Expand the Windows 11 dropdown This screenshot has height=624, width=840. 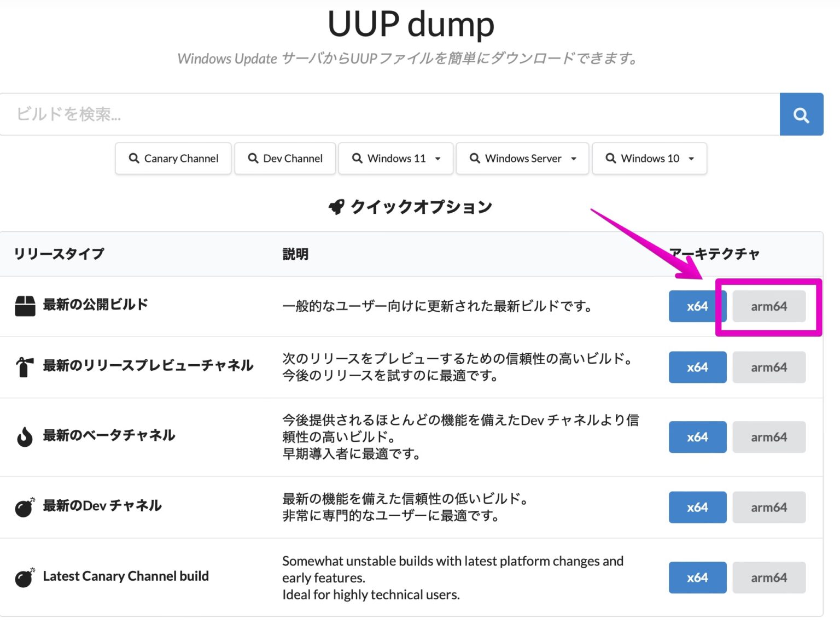coord(437,159)
